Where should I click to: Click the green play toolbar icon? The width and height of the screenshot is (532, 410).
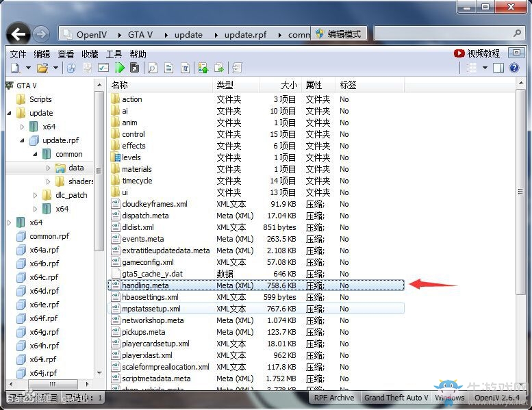tap(120, 68)
